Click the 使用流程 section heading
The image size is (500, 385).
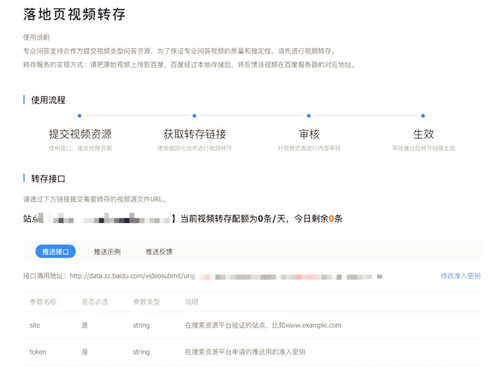tap(48, 100)
